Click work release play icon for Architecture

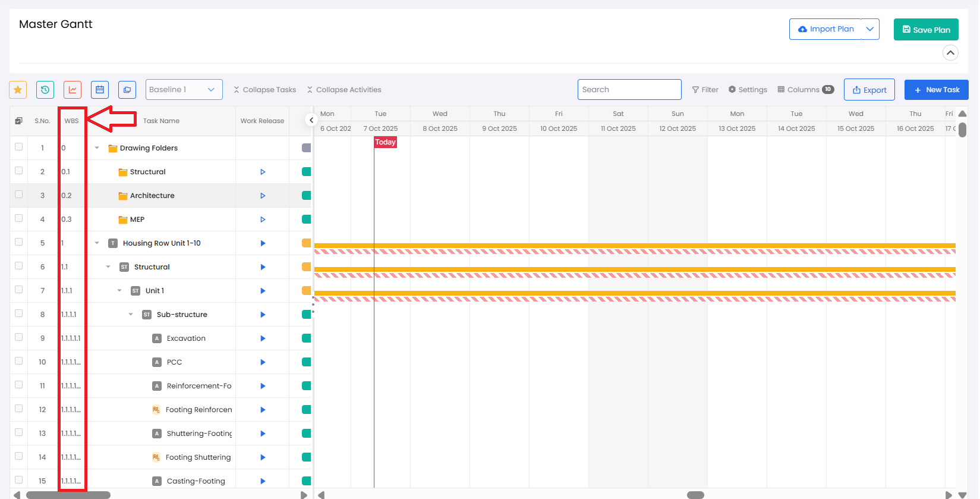coord(263,196)
